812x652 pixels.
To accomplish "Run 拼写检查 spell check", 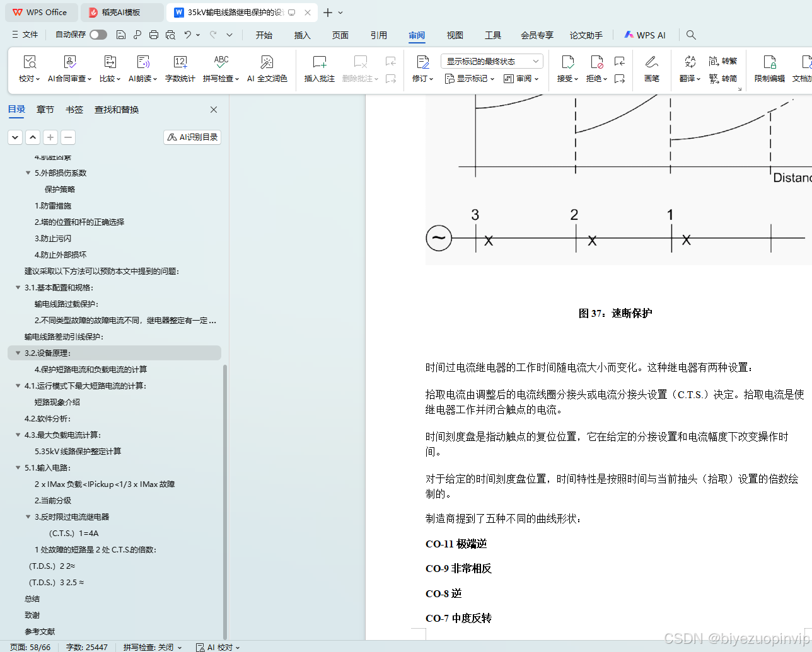I will (x=221, y=69).
